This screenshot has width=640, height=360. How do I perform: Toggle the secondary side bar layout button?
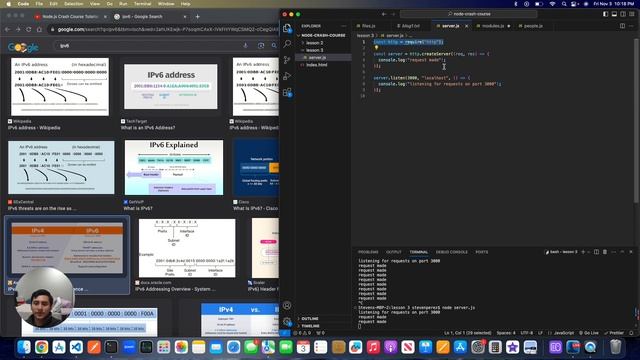623,14
